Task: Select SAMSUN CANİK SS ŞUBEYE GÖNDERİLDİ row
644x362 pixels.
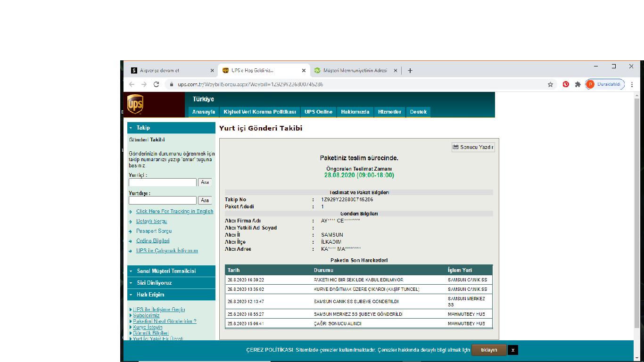Action: coord(359,302)
